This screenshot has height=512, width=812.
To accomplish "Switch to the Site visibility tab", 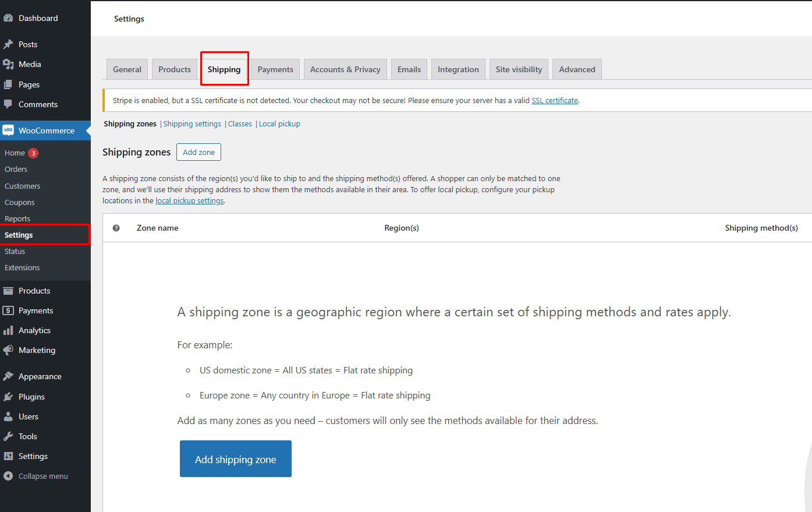I will [518, 69].
